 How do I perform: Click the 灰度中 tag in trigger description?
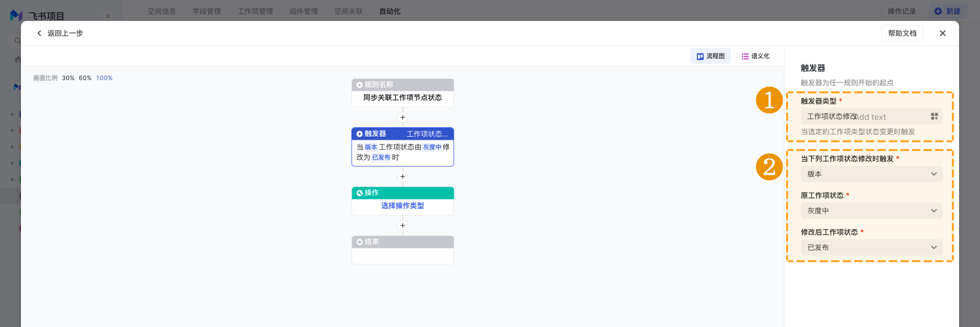(432, 147)
